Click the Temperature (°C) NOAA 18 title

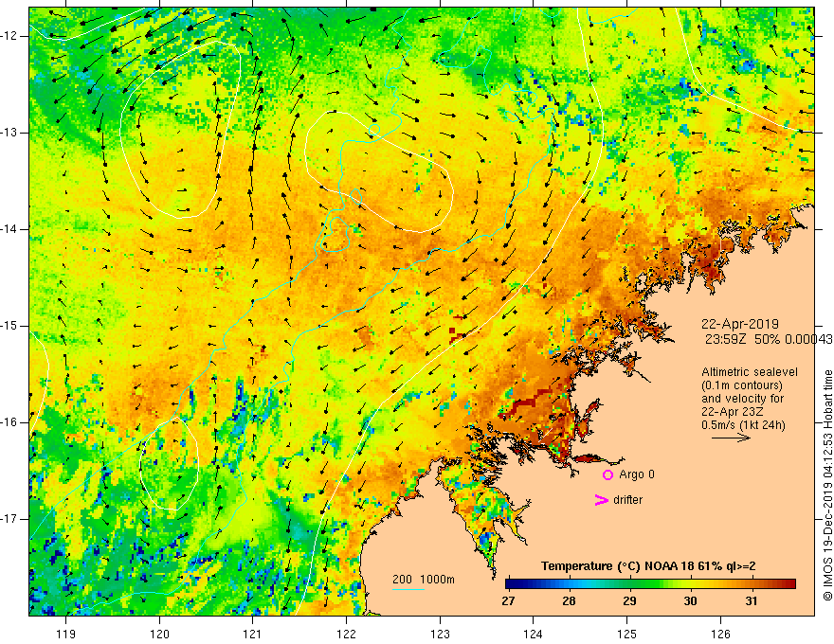[648, 566]
